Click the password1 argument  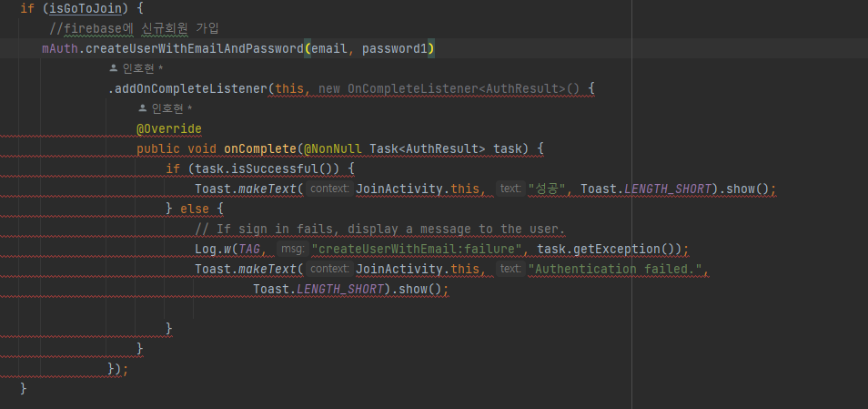click(x=395, y=49)
